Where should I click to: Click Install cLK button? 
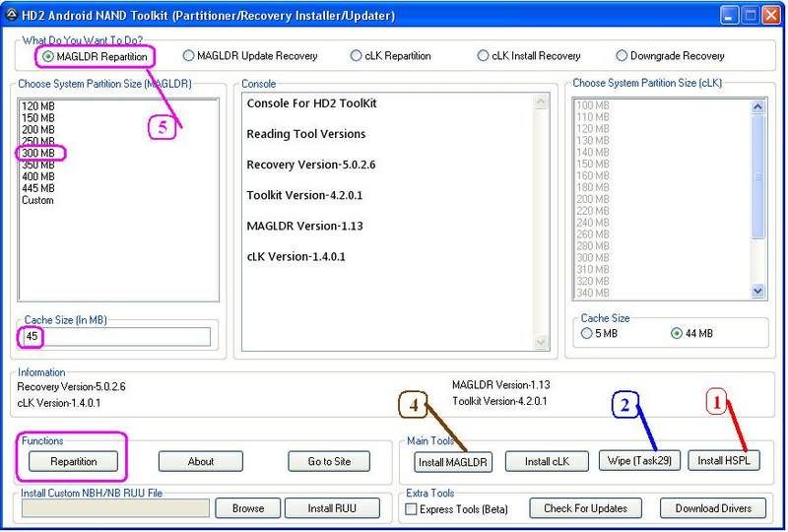tap(547, 461)
